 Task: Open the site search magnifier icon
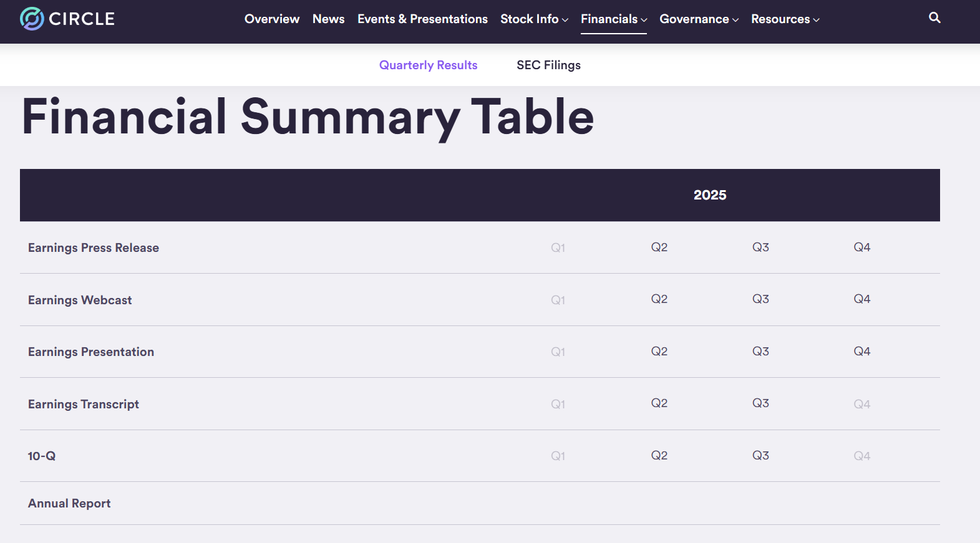(934, 18)
